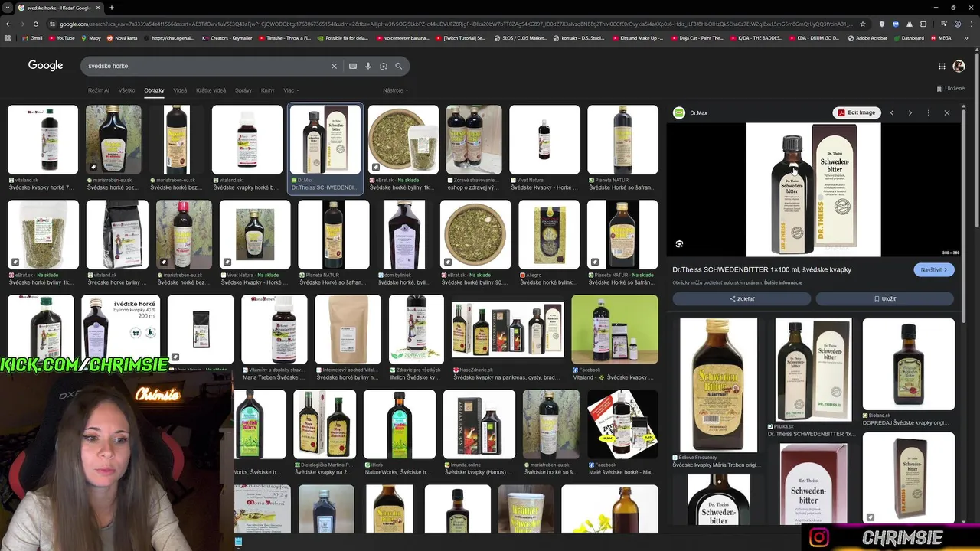Expand the Viac dropdown
Viewport: 980px width, 551px height.
pyautogui.click(x=291, y=90)
